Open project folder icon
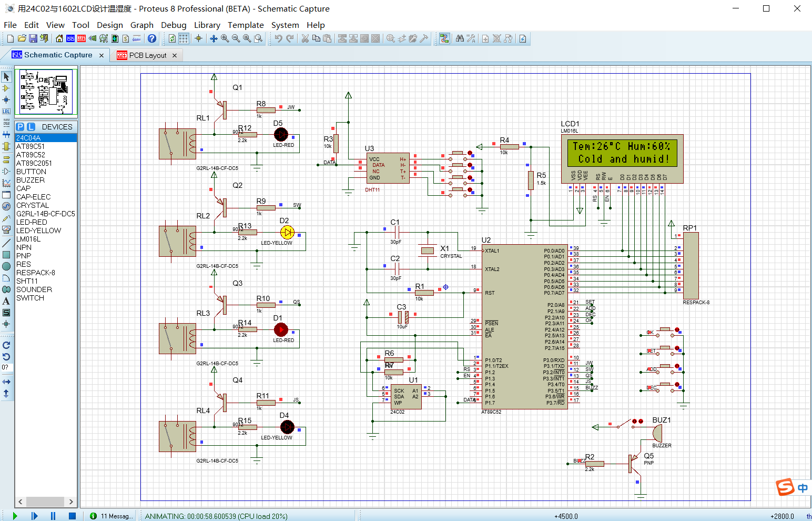This screenshot has height=521, width=812. tap(22, 38)
